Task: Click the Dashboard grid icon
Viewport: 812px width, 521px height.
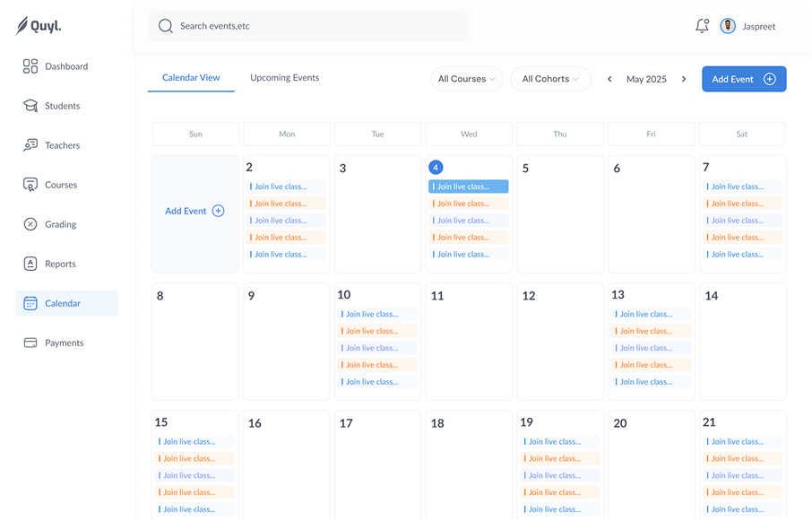Action: [30, 66]
